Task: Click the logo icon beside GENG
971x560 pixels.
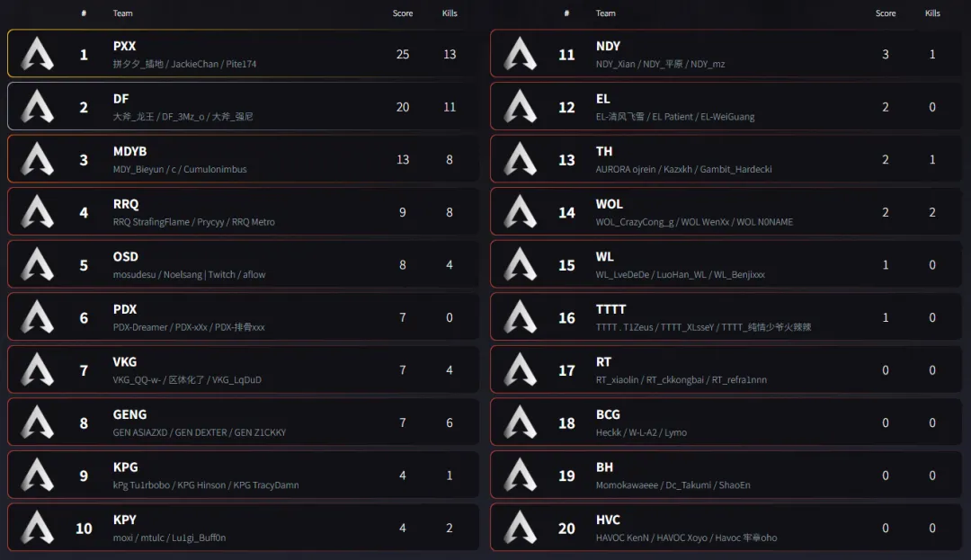Action: pos(38,422)
